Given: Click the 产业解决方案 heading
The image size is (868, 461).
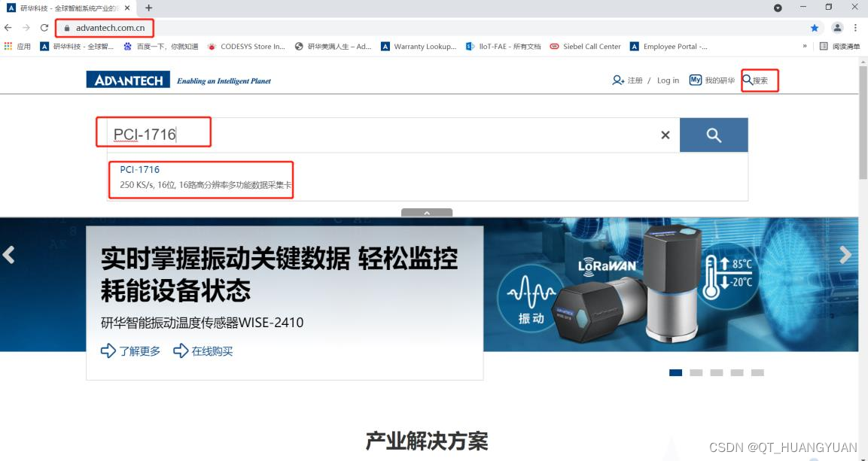Looking at the screenshot, I should pyautogui.click(x=427, y=441).
